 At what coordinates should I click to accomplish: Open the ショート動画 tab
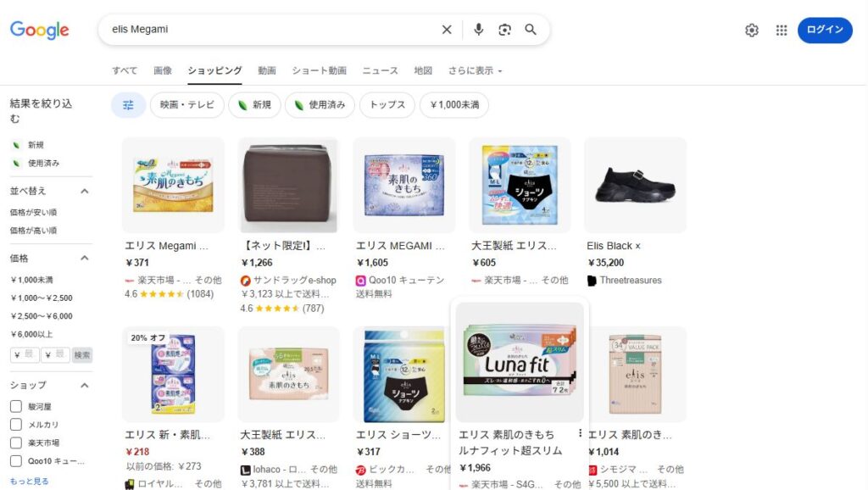coord(319,70)
